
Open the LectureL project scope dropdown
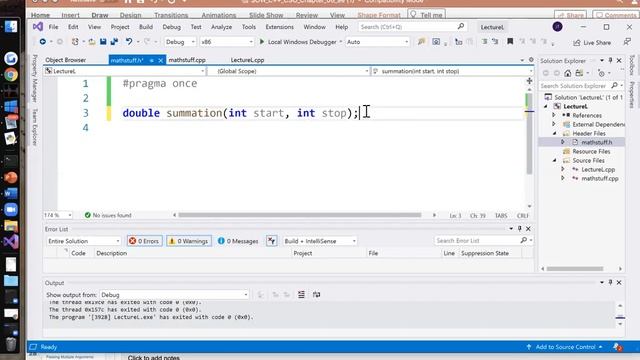click(125, 71)
